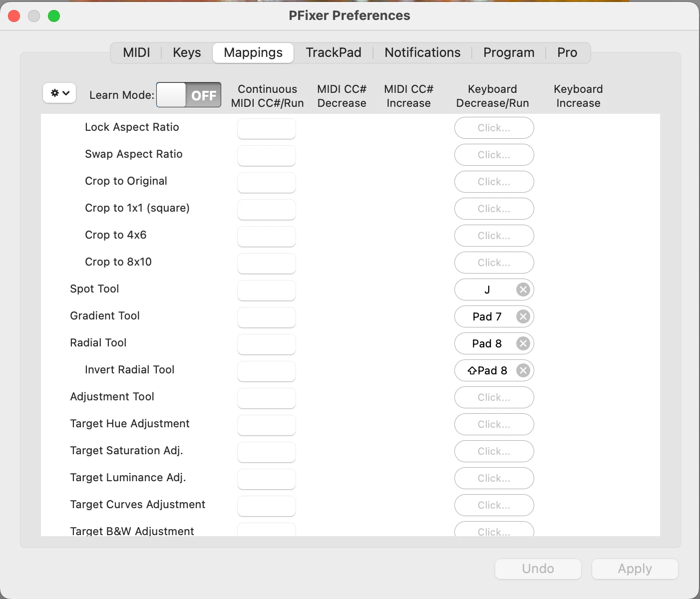Click MIDI CC# field for Crop to 8x10
Screen dimensions: 700x599
pos(267,264)
